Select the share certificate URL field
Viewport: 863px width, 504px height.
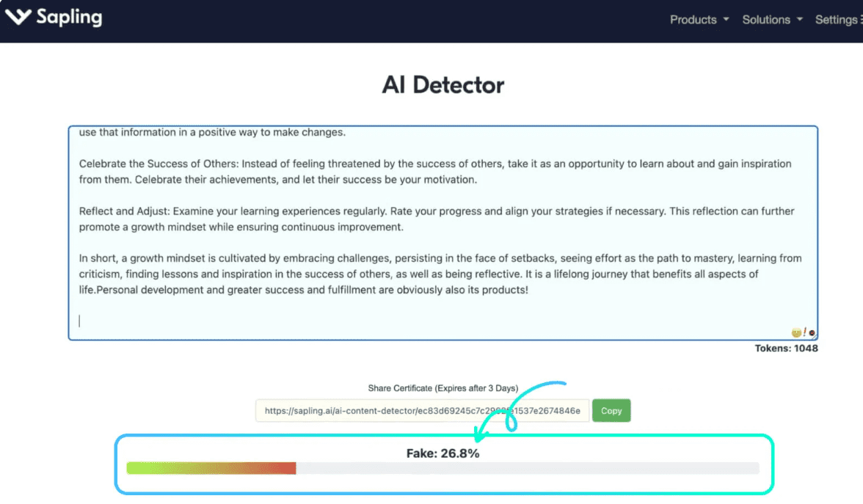point(422,411)
